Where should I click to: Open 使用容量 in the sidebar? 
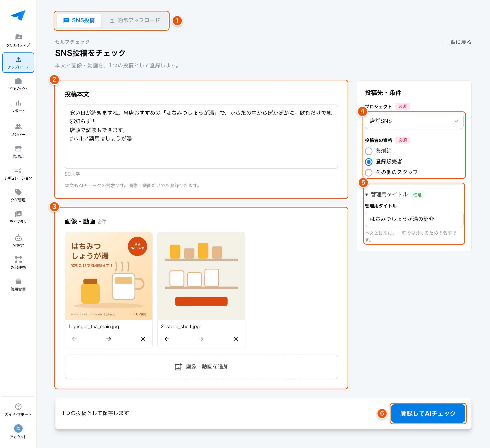[18, 285]
